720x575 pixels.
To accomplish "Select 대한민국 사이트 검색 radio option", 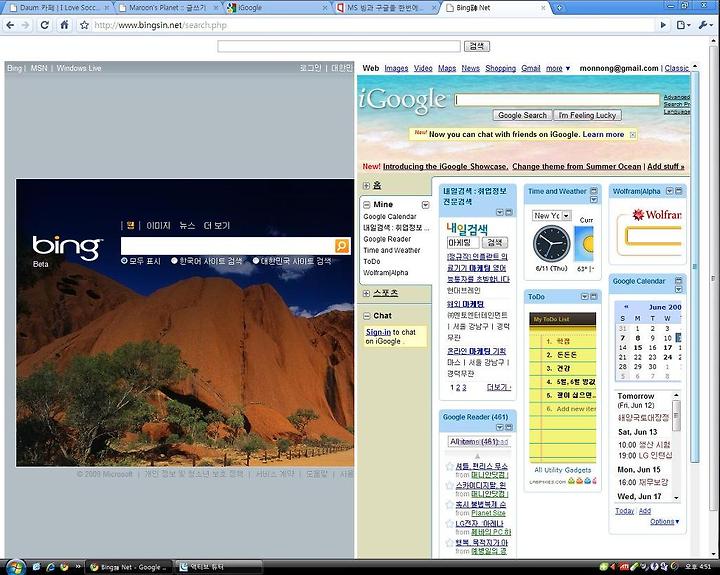I will pyautogui.click(x=256, y=261).
